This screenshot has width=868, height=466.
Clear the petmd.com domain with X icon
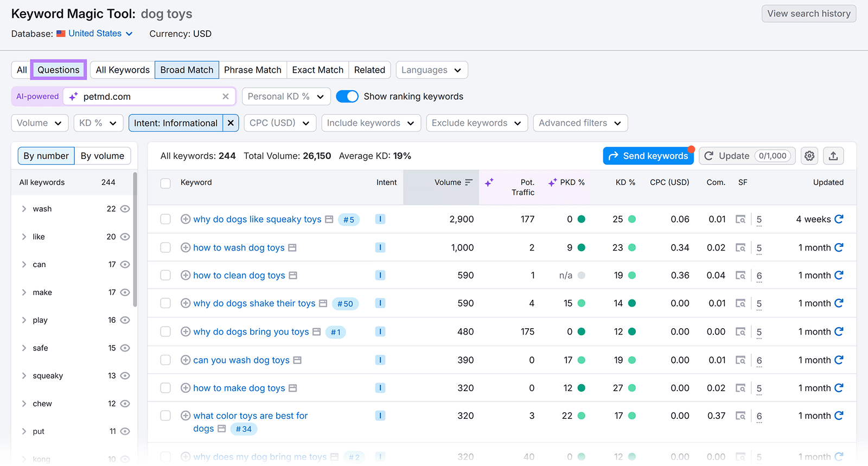[226, 97]
